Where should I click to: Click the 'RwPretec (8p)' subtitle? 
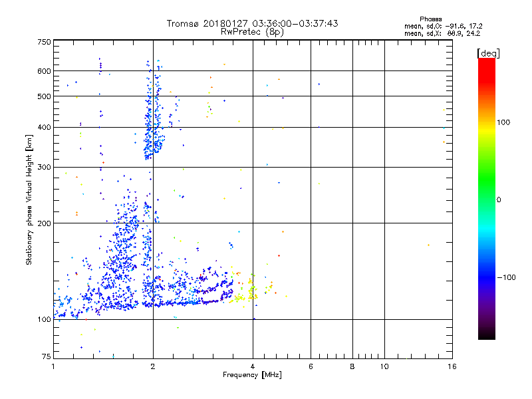click(252, 32)
